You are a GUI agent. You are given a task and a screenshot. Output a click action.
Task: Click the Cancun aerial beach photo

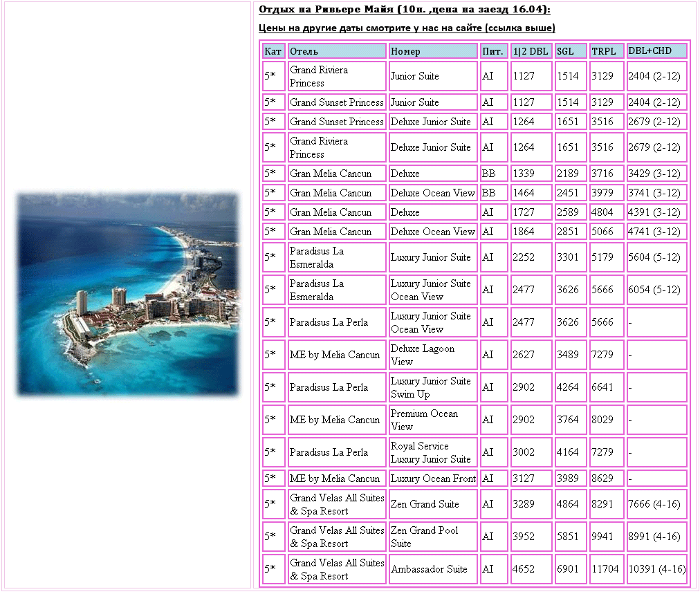tap(127, 295)
